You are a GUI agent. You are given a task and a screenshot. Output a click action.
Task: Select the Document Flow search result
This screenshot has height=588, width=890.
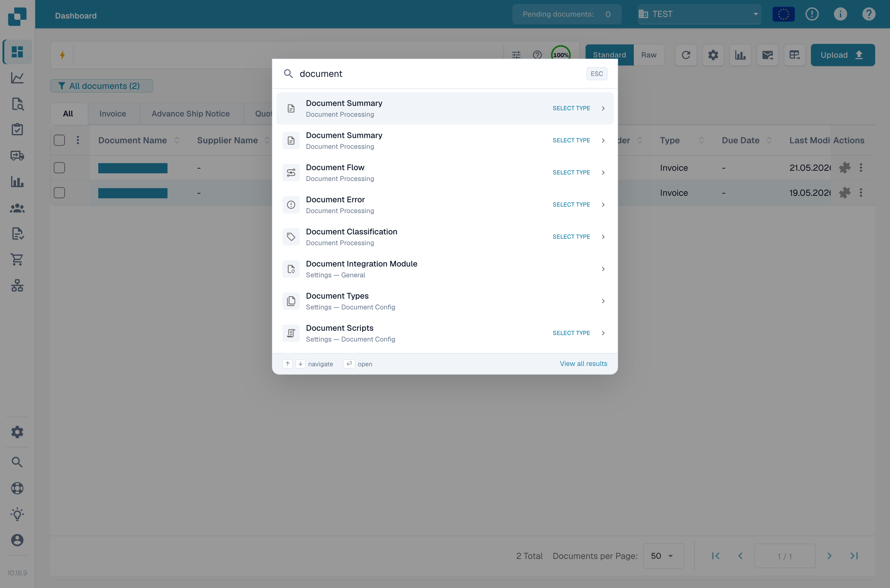click(445, 173)
